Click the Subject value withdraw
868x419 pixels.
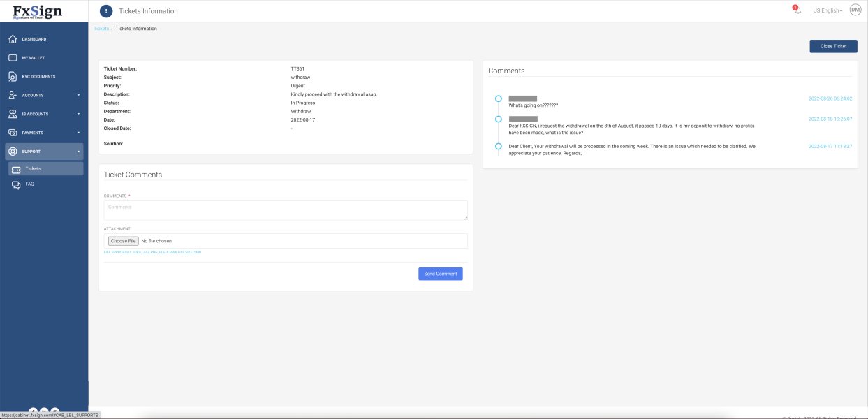(300, 77)
